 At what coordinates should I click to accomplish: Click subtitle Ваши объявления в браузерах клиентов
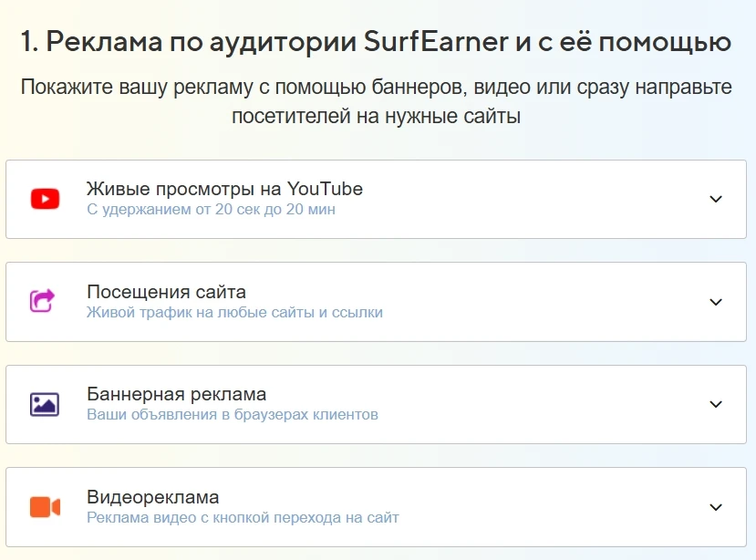click(233, 415)
